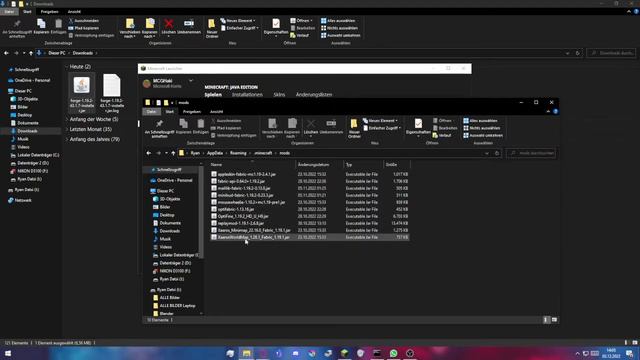Viewport: 640px width, 360px height.
Task: Click Kopieren icon in Downloads window ribbon
Action: [x=41, y=26]
